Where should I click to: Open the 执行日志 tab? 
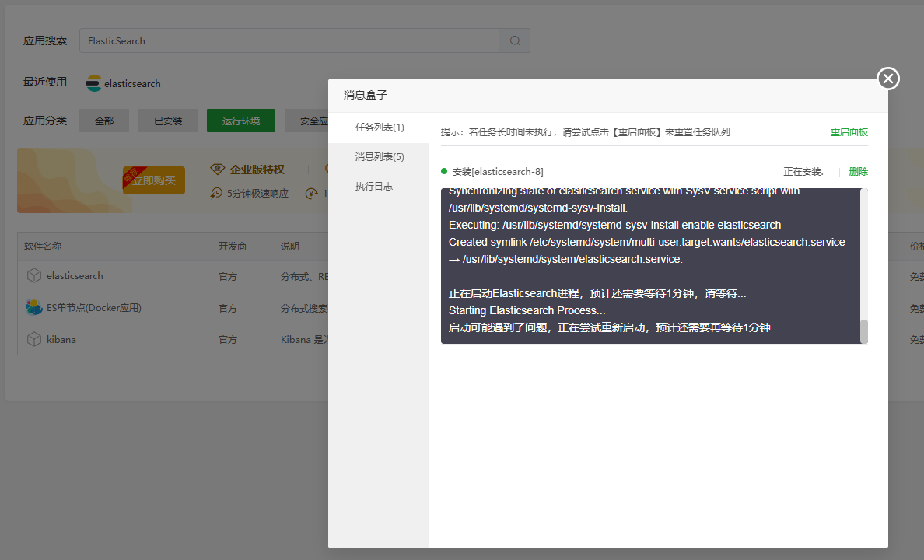(373, 186)
